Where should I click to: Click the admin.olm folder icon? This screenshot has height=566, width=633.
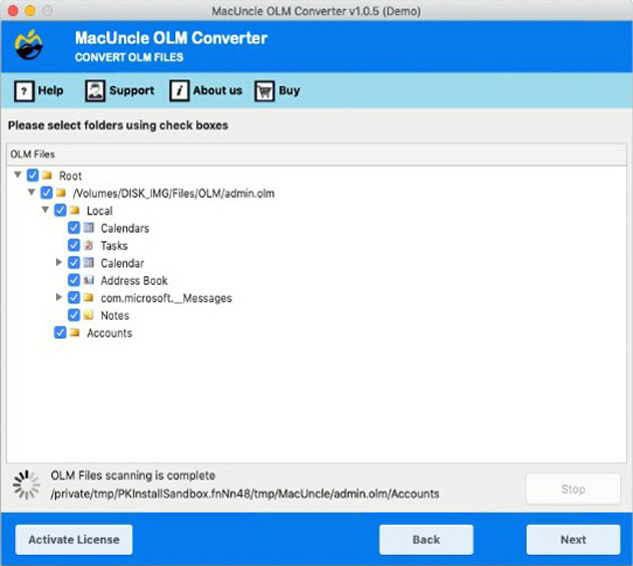(x=61, y=193)
